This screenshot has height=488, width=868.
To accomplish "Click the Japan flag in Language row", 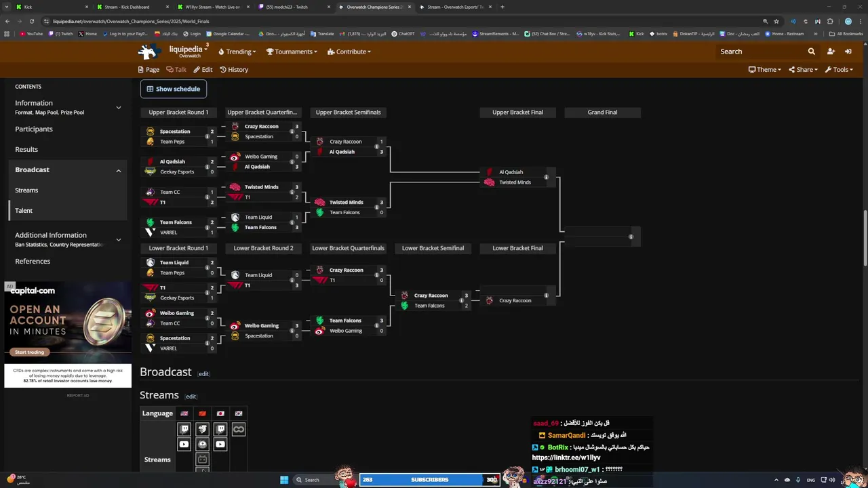I will pos(220,413).
